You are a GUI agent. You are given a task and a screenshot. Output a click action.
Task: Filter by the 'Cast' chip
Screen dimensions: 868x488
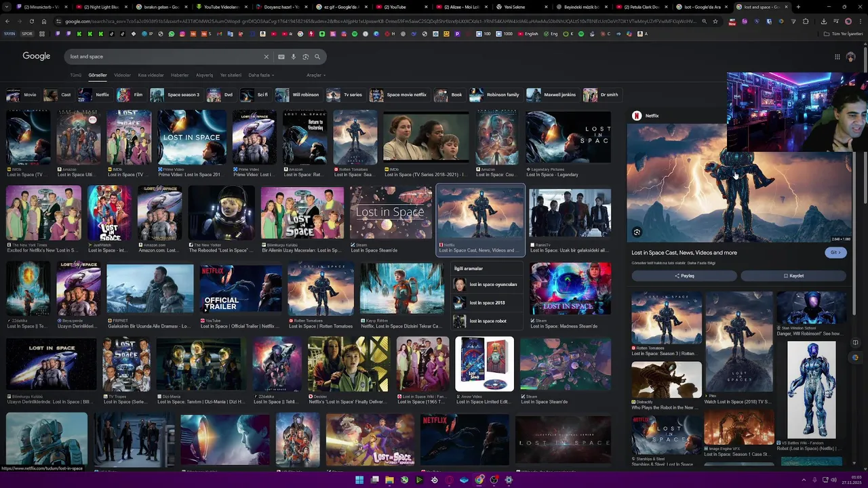(x=58, y=95)
